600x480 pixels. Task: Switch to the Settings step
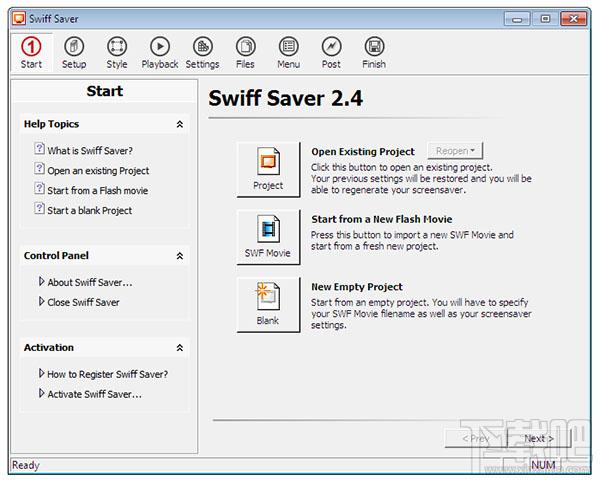202,52
